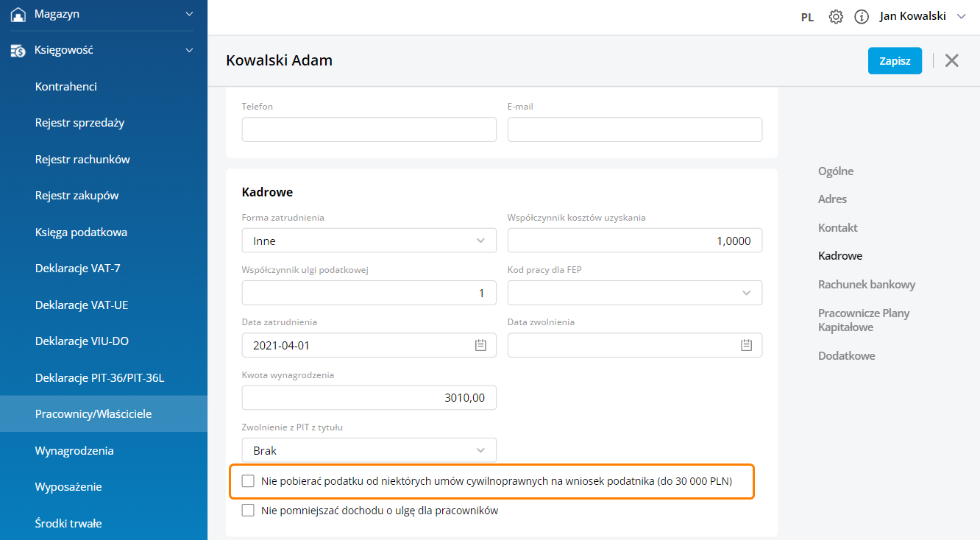
Task: Enable 'Nie pobierać podatku' checkbox
Action: [248, 481]
